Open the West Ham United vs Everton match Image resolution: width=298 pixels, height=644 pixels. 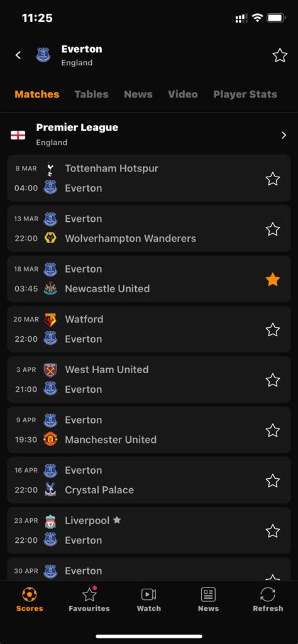149,379
